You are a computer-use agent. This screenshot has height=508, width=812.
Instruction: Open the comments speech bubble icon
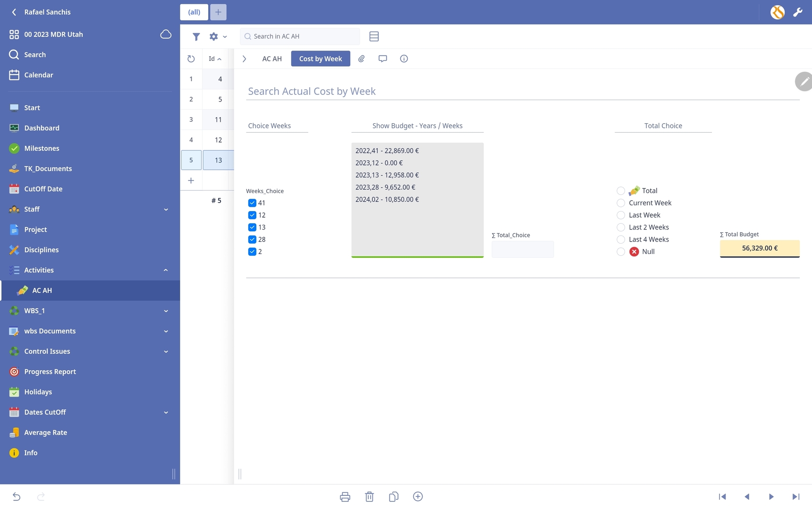[382, 59]
